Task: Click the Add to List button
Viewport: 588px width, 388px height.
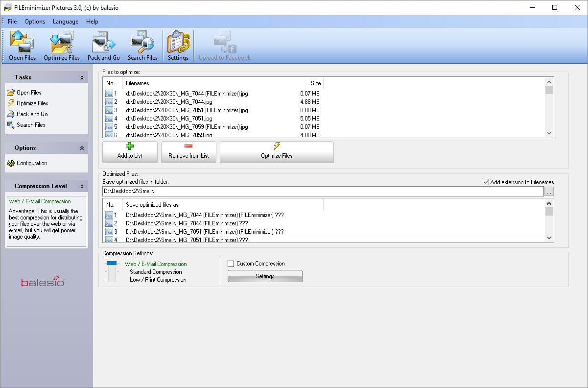Action: point(130,152)
